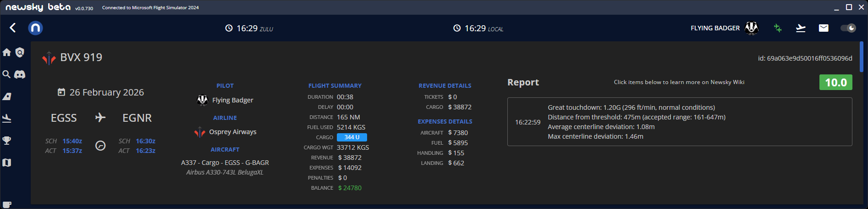The width and height of the screenshot is (868, 209).
Task: Open the landing plane sidebar icon
Action: click(7, 119)
